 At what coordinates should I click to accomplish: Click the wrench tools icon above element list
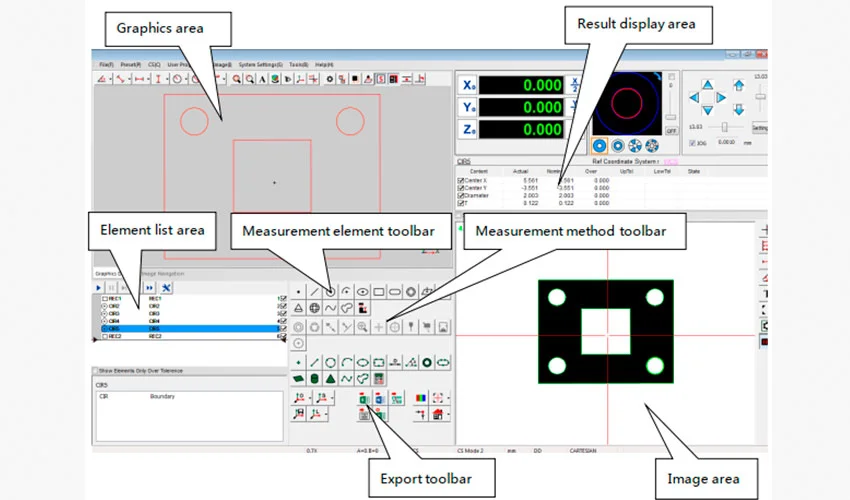point(166,287)
